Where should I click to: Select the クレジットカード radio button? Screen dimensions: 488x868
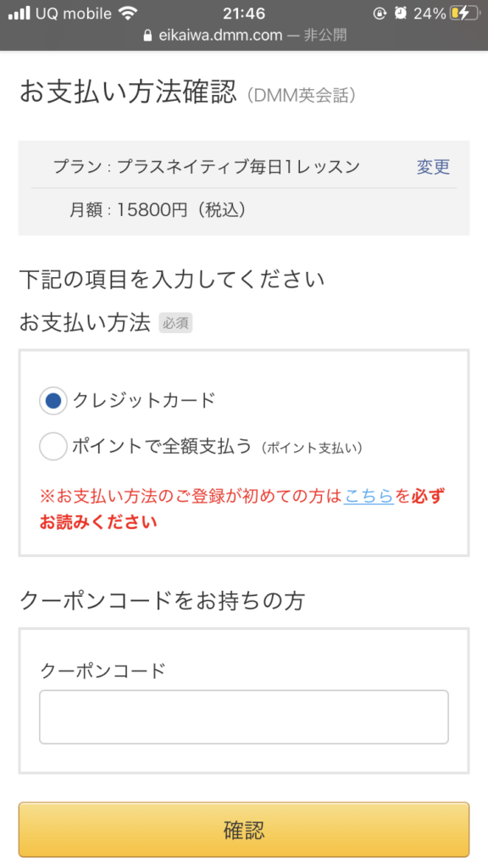click(x=53, y=400)
